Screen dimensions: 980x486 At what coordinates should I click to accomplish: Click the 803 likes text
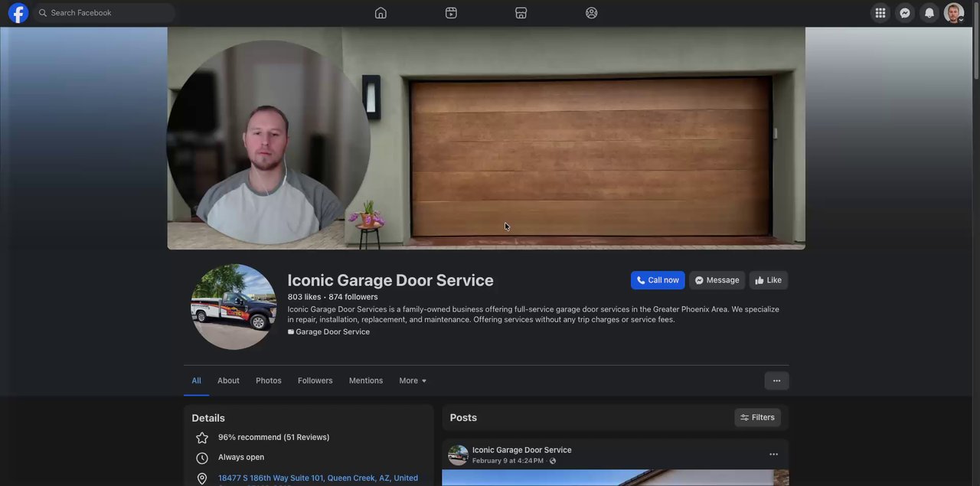pos(304,297)
